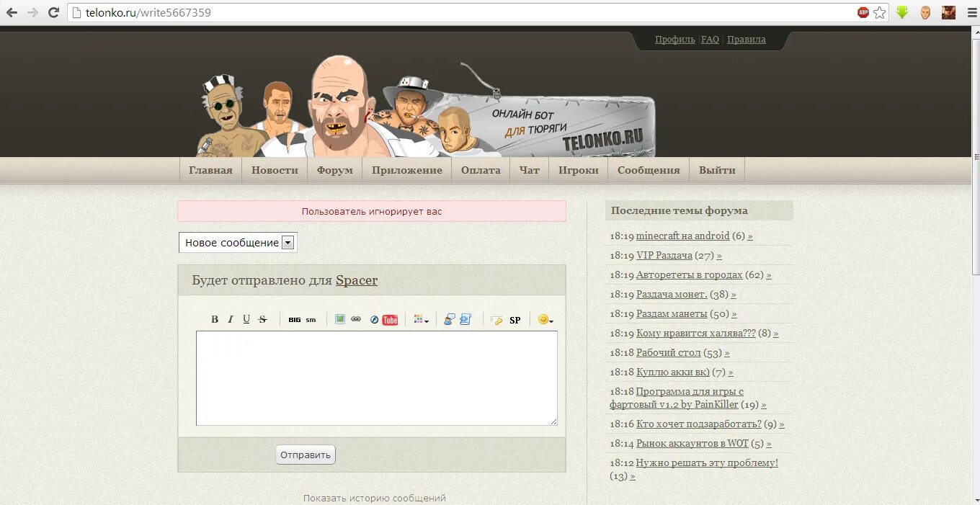Image resolution: width=980 pixels, height=505 pixels.
Task: Open the Spacer user profile link
Action: point(356,280)
